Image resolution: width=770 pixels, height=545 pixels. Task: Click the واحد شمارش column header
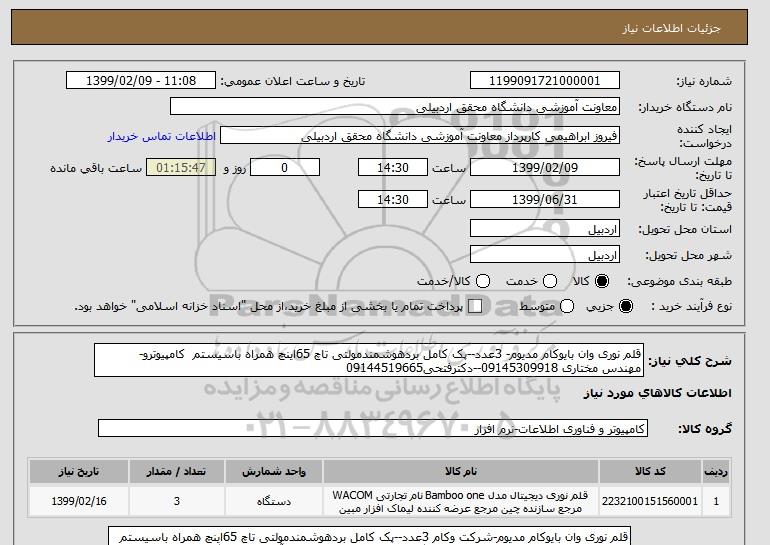coord(274,471)
